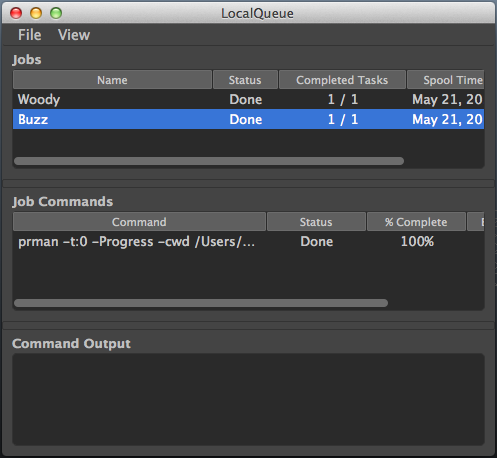Click the % Complete column header

tap(416, 222)
